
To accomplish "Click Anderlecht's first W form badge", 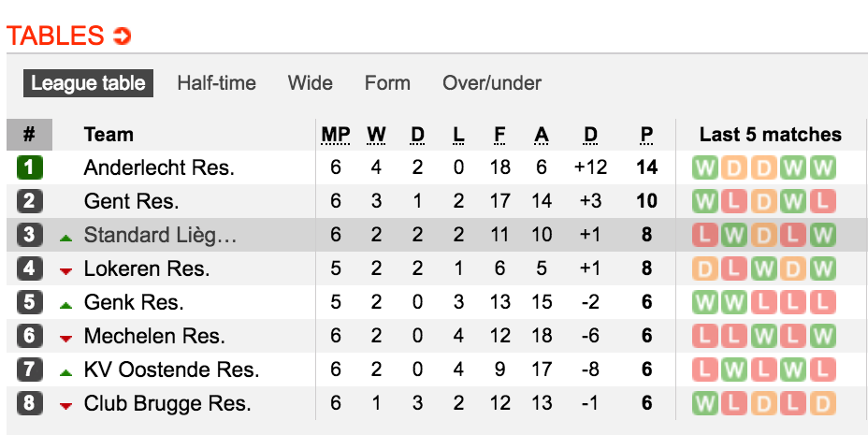I will point(705,167).
